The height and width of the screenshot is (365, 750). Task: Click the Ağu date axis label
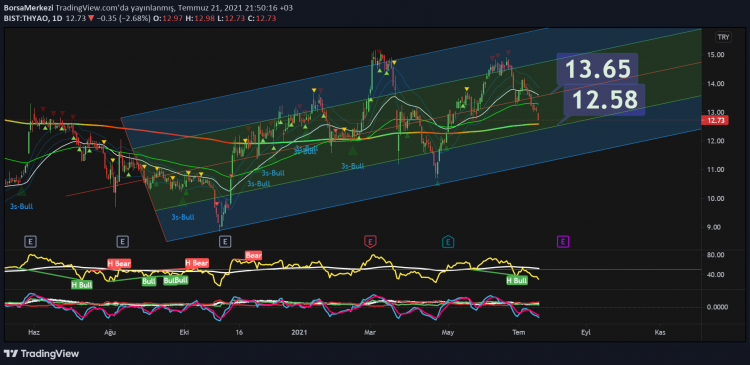(110, 332)
